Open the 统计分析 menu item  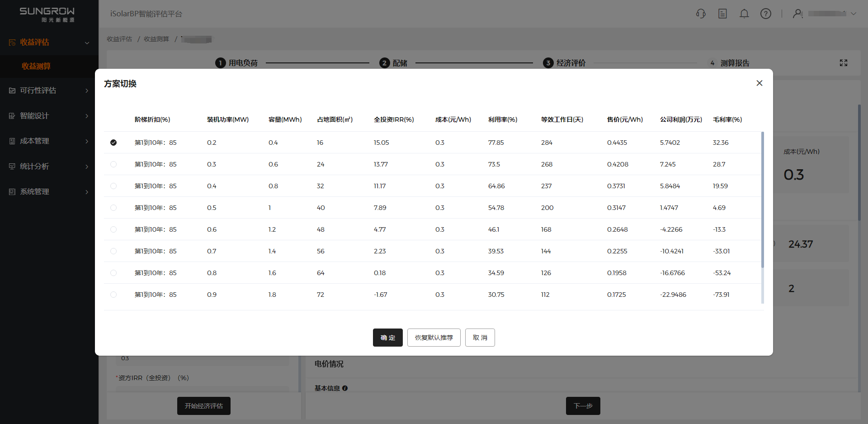pyautogui.click(x=49, y=167)
